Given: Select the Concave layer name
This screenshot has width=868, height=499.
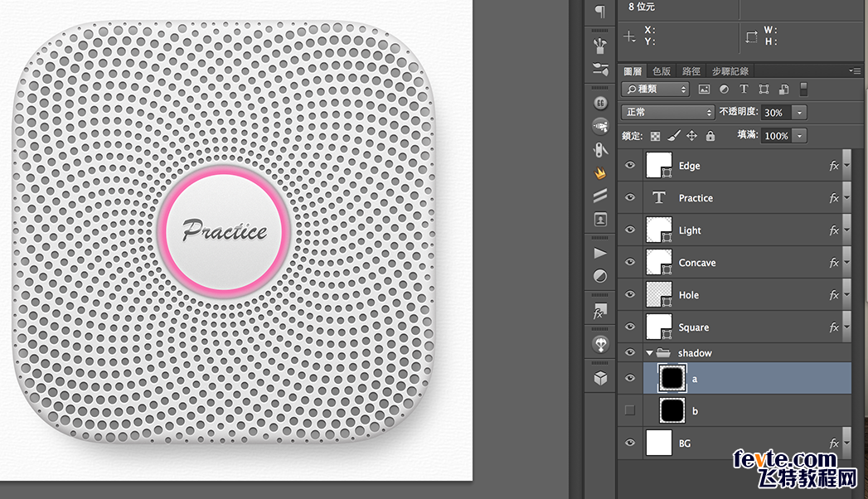Looking at the screenshot, I should (x=697, y=263).
